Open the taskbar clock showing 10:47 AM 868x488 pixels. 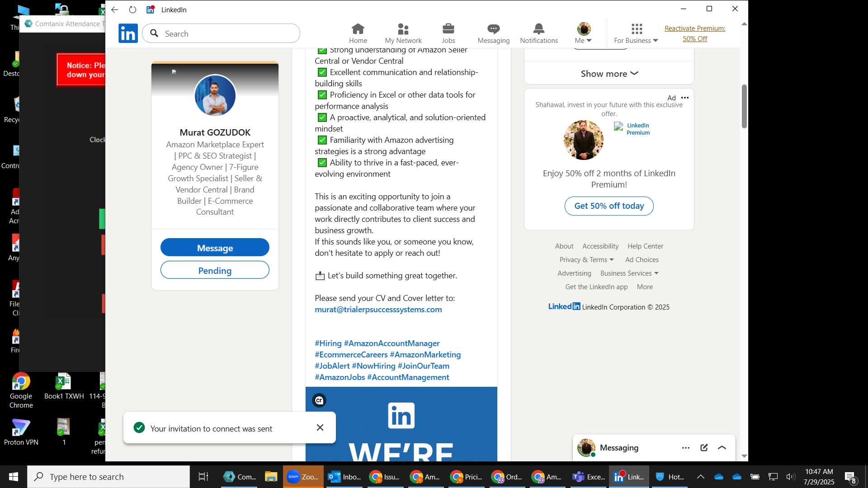tap(819, 477)
